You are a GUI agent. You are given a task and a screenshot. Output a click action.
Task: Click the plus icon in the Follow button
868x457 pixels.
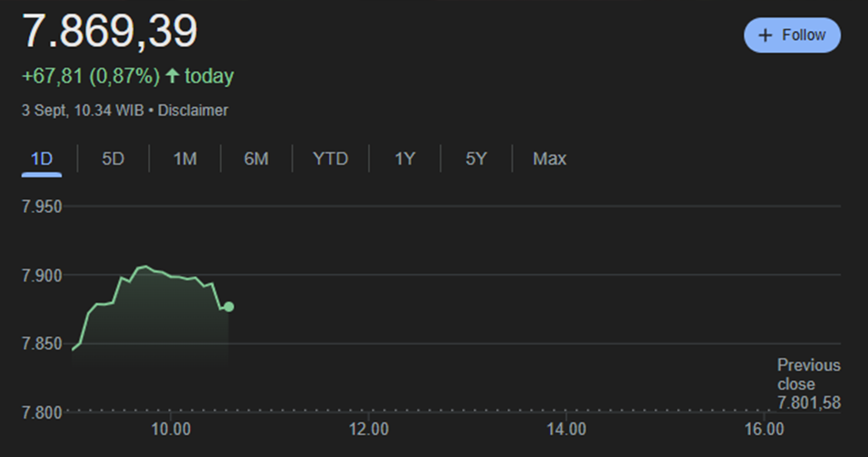tap(766, 36)
